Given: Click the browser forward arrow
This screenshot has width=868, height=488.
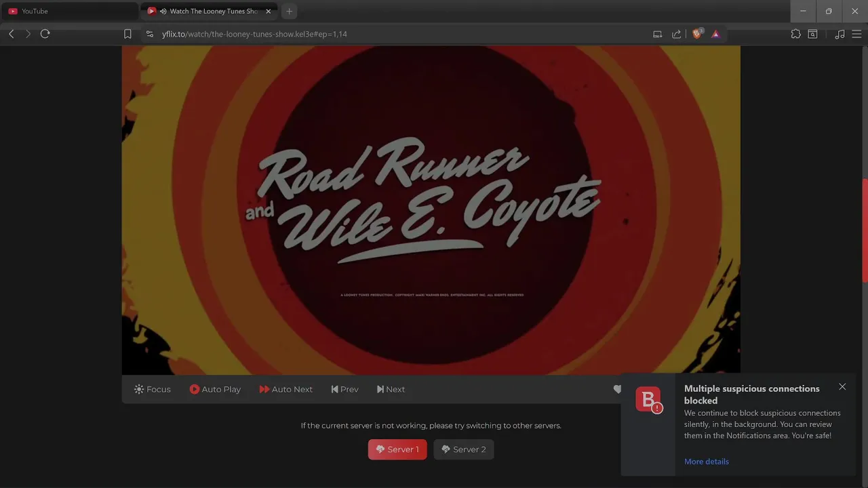Looking at the screenshot, I should (28, 34).
